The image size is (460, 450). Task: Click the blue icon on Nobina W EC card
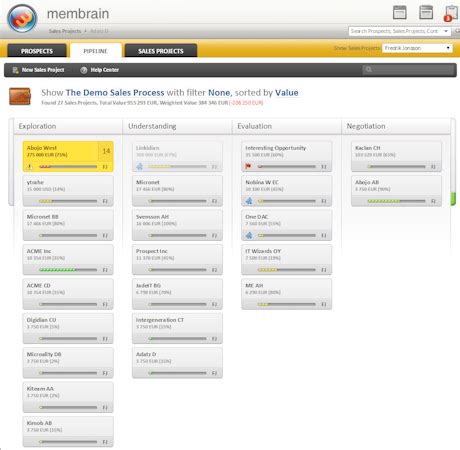tap(249, 201)
